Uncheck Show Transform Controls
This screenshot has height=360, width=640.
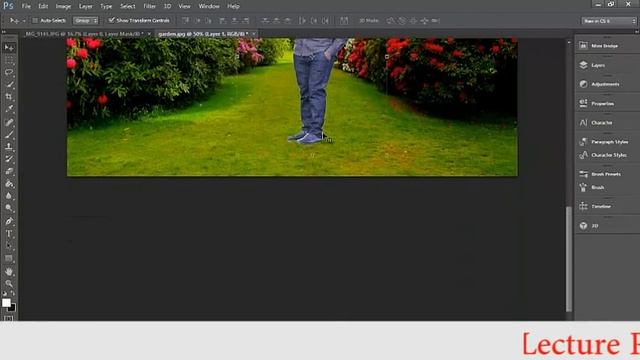[x=111, y=20]
